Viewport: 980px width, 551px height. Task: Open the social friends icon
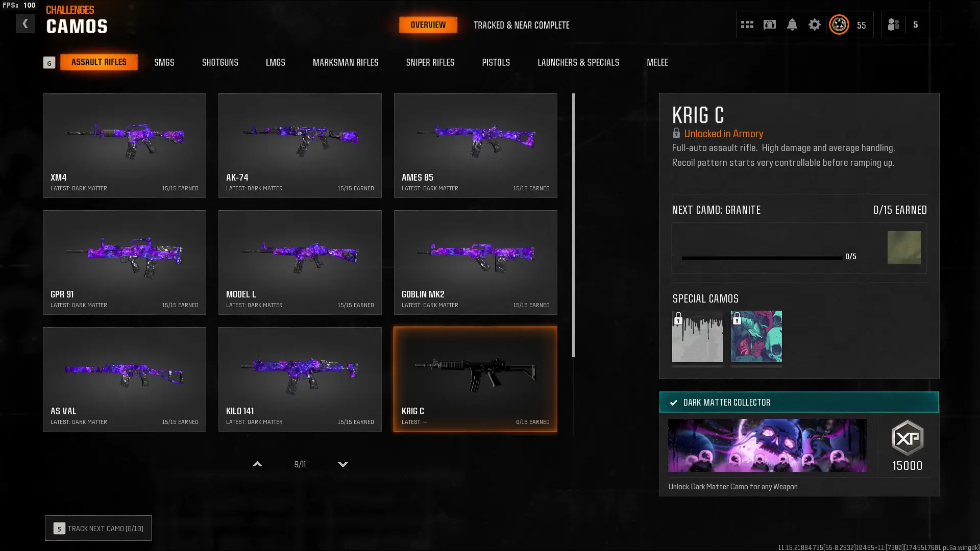point(893,24)
